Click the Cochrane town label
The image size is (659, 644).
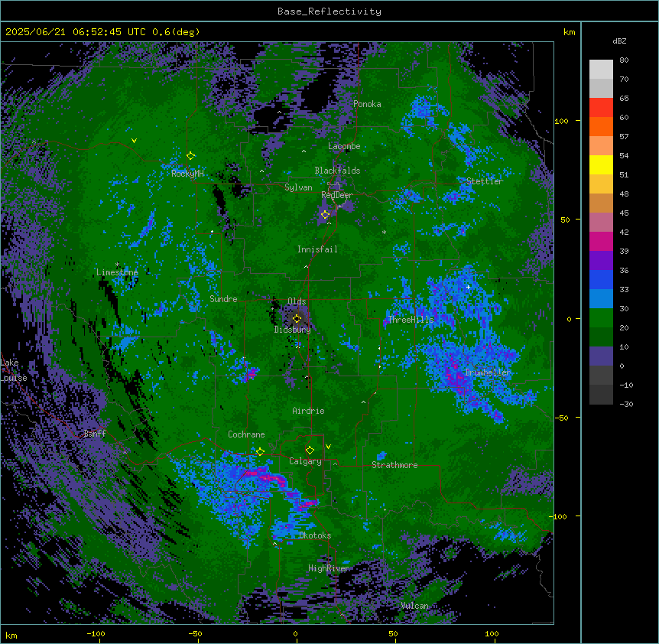[246, 434]
